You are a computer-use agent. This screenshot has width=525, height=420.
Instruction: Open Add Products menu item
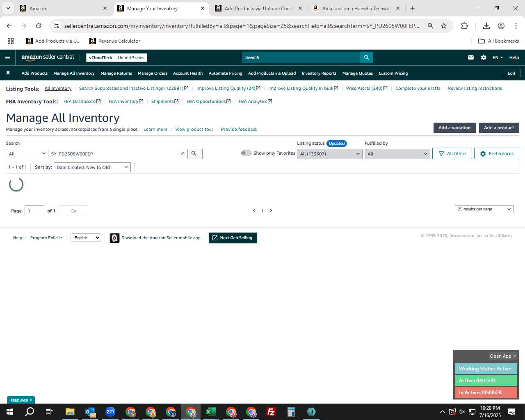coord(34,73)
